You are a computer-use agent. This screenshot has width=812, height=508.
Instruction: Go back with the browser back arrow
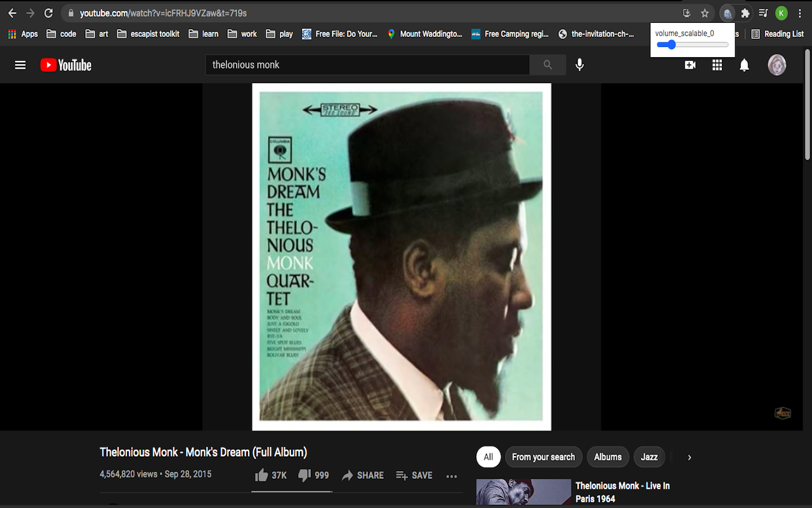pos(12,13)
